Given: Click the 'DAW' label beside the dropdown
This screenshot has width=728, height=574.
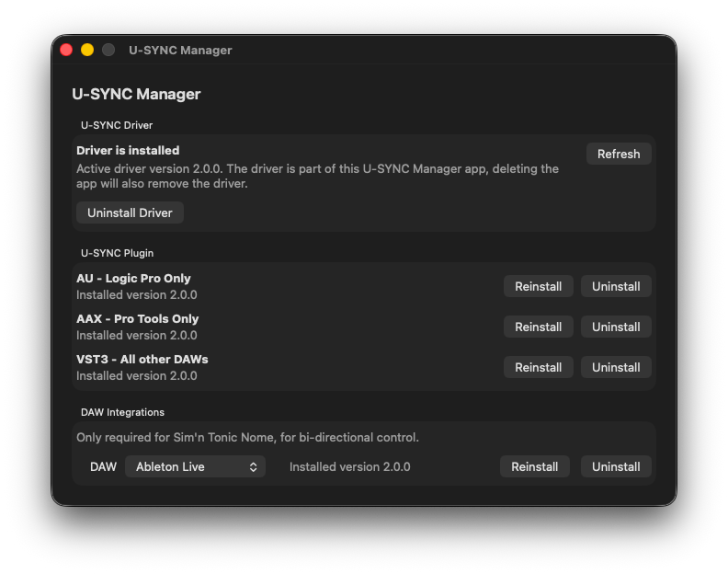Looking at the screenshot, I should point(103,466).
